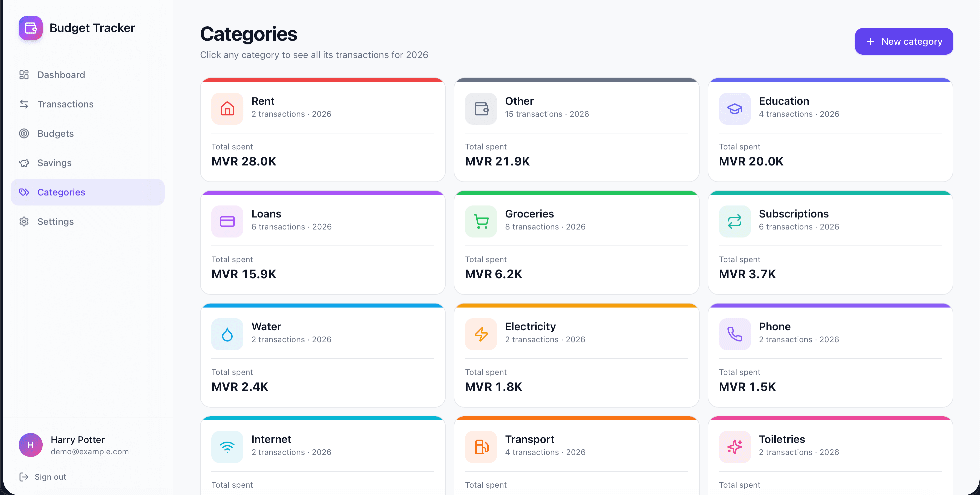The image size is (980, 495).
Task: Click the Harry Potter user name
Action: [78, 439]
